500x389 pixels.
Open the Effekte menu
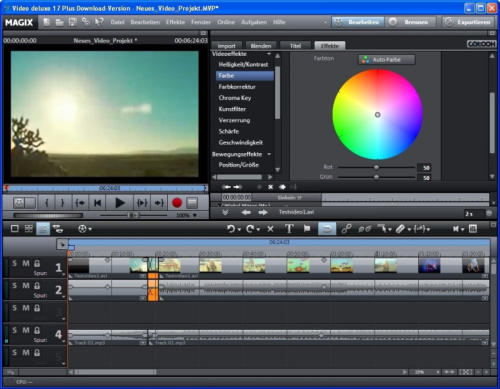click(x=175, y=22)
